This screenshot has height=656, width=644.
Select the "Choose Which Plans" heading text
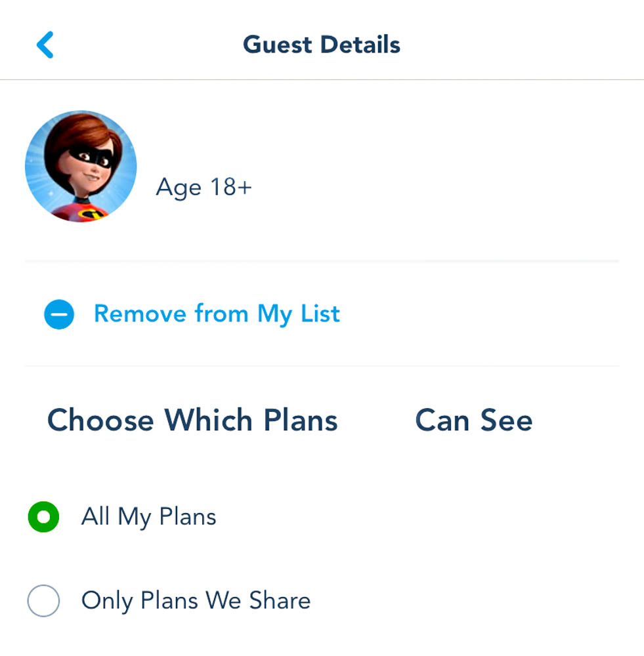pyautogui.click(x=192, y=420)
